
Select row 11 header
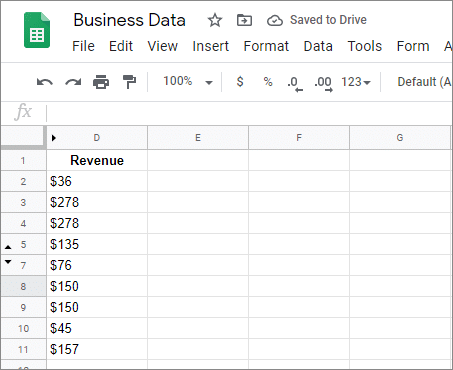coord(23,349)
